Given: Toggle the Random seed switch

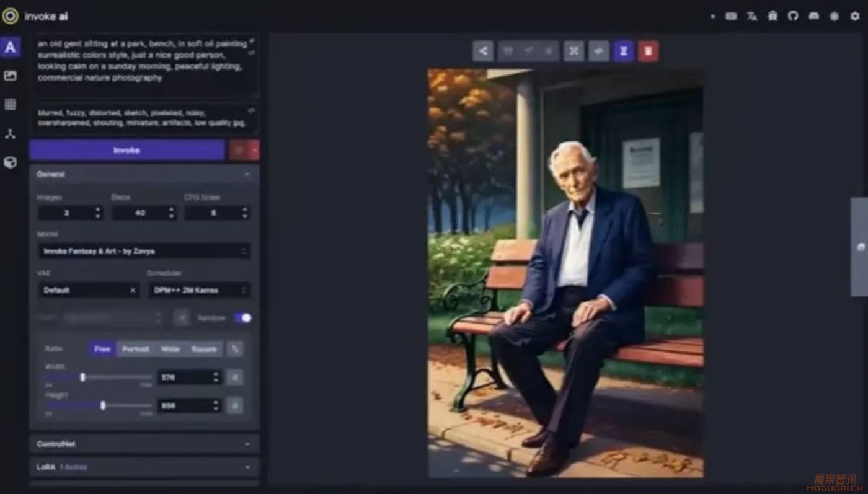Looking at the screenshot, I should [242, 318].
